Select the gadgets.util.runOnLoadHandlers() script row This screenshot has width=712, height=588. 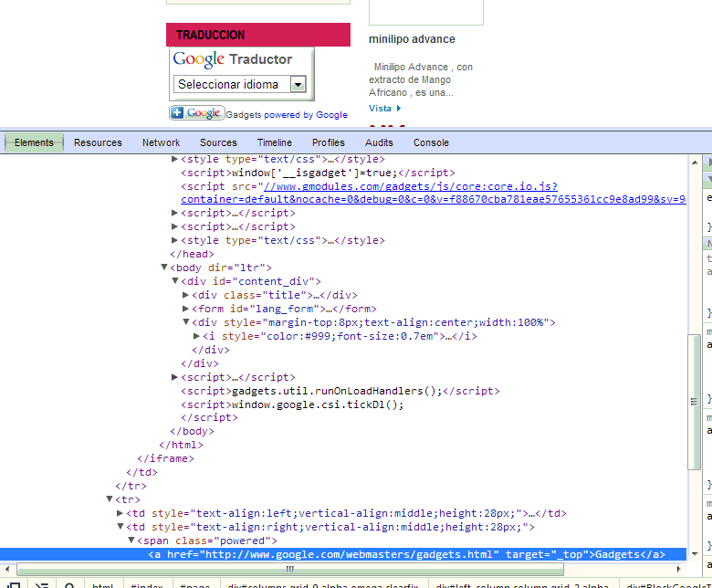340,391
